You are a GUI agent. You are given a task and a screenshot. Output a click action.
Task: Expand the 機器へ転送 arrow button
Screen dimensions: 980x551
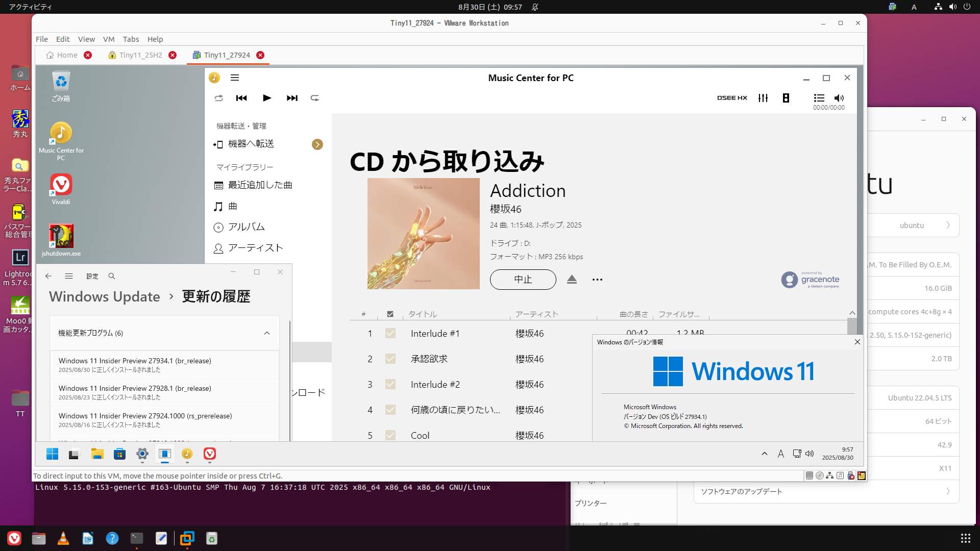(x=317, y=144)
